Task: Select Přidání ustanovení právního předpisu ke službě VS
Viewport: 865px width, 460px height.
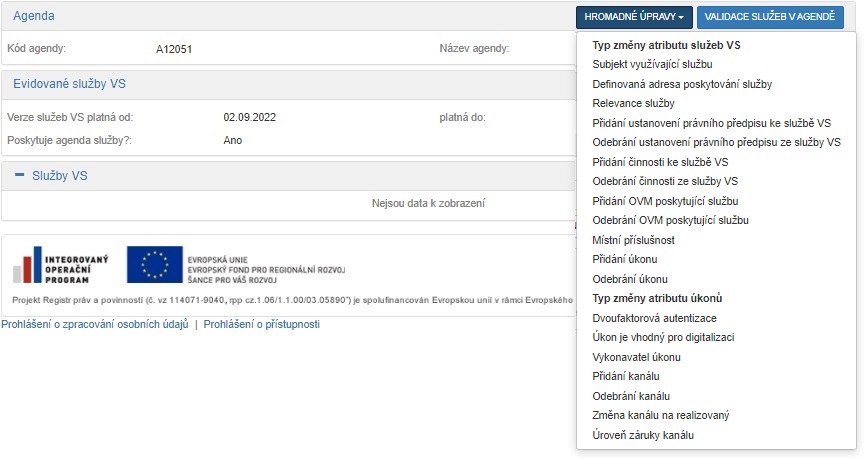Action: (711, 123)
